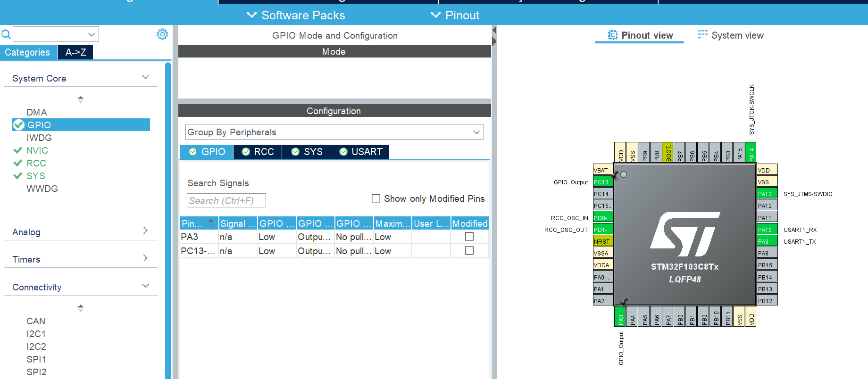868x379 pixels.
Task: Select SPI1 under Connectivity
Action: [x=37, y=359]
